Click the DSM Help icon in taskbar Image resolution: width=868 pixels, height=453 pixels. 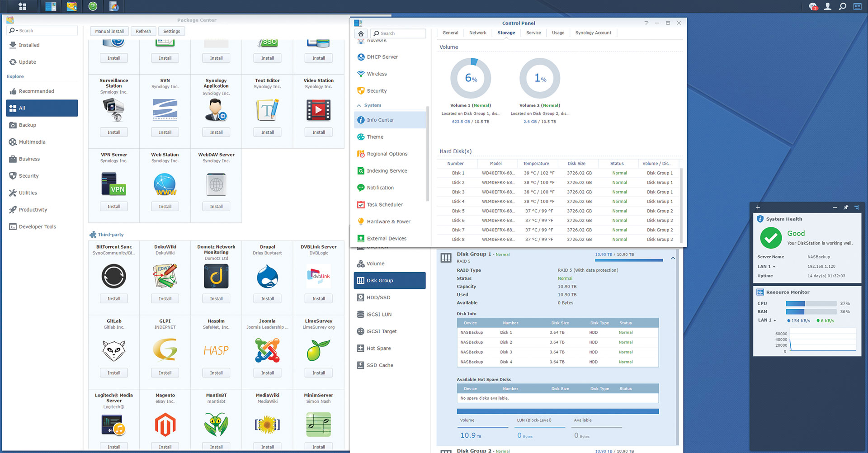(x=93, y=6)
